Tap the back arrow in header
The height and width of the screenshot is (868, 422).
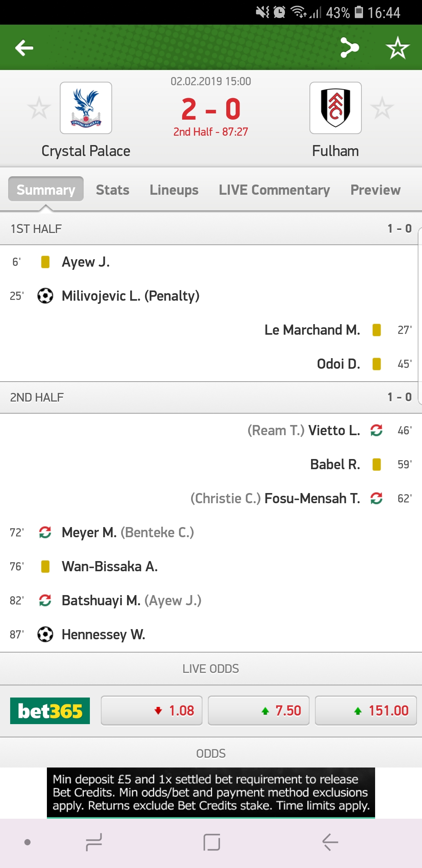click(x=24, y=48)
